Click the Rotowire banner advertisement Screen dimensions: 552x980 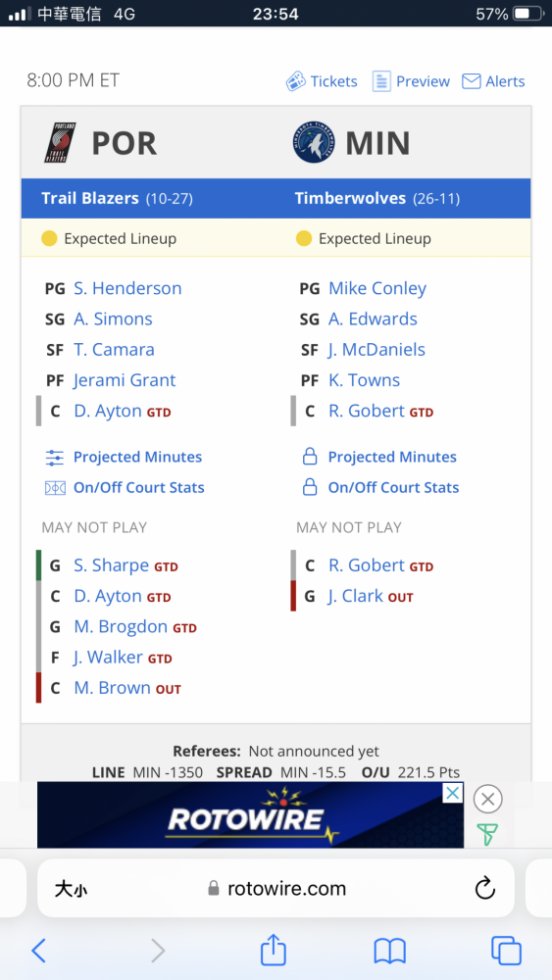click(x=251, y=815)
